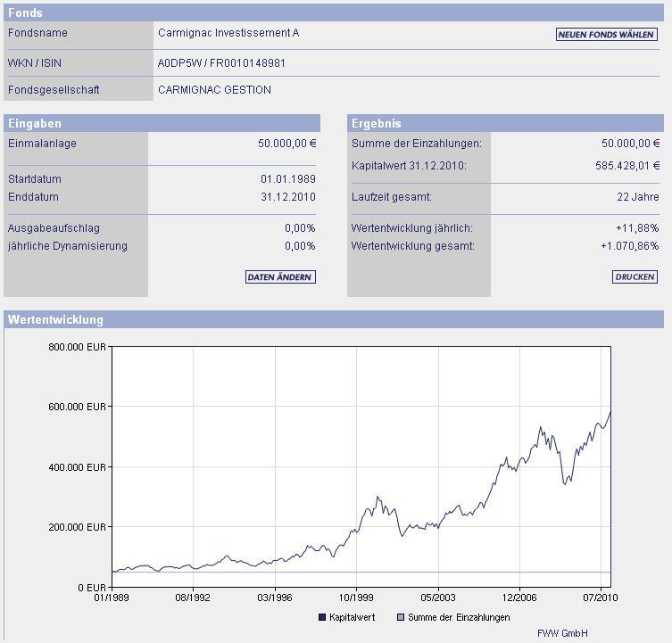
Task: Click the Einmalanlage label
Action: tap(42, 143)
